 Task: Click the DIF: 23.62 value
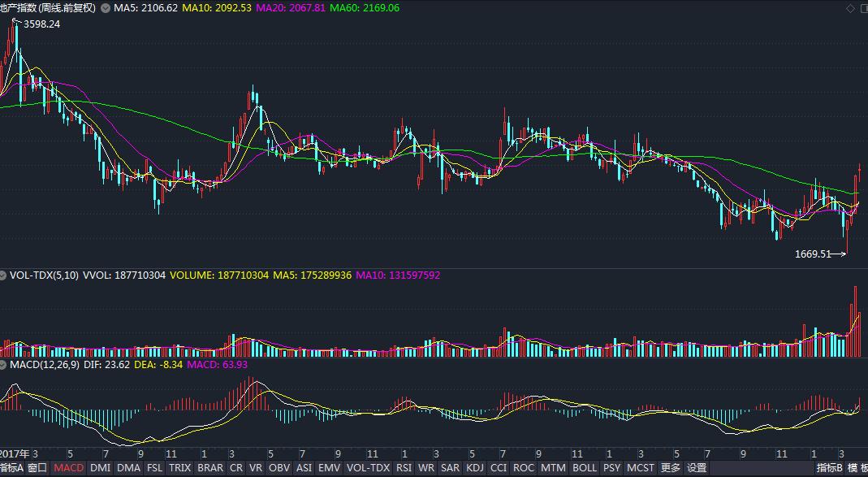[106, 365]
